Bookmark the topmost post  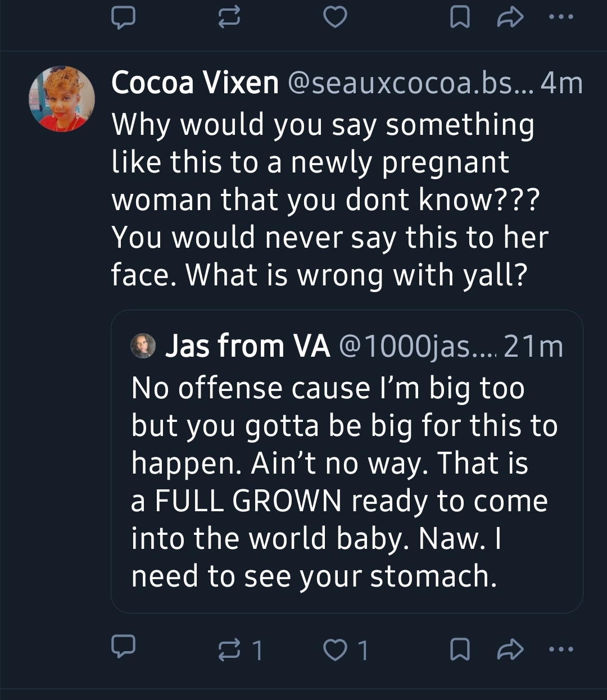460,18
